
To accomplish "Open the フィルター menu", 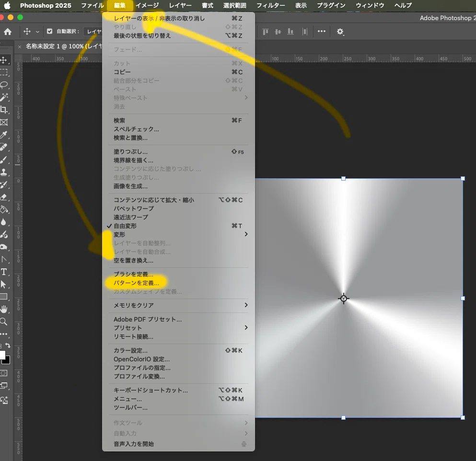I will [x=270, y=5].
